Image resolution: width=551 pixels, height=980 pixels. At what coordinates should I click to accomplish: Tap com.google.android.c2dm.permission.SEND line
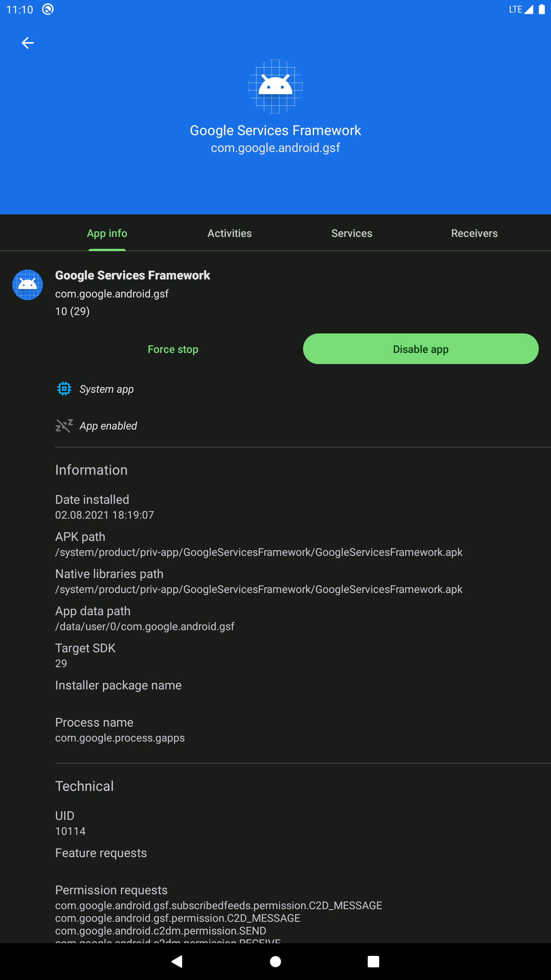click(160, 931)
